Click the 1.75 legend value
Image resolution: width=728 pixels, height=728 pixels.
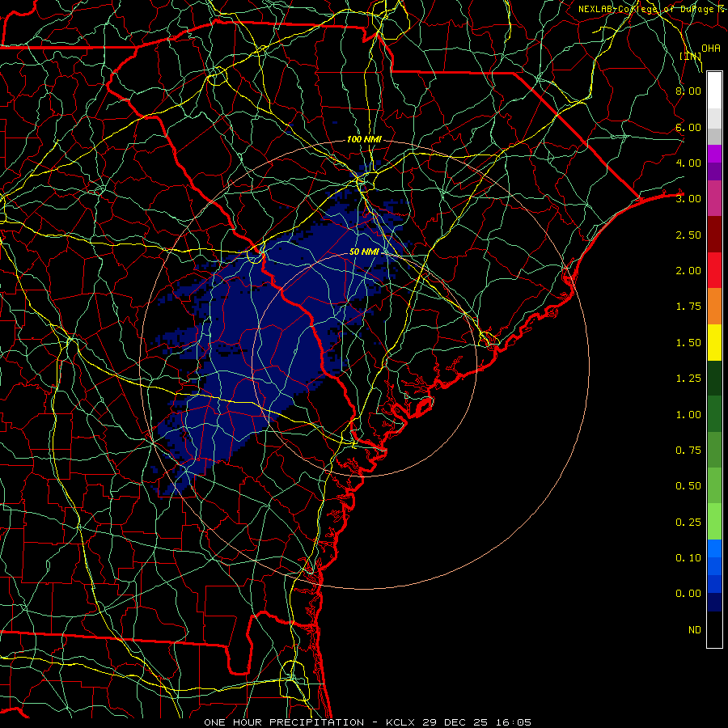point(688,307)
